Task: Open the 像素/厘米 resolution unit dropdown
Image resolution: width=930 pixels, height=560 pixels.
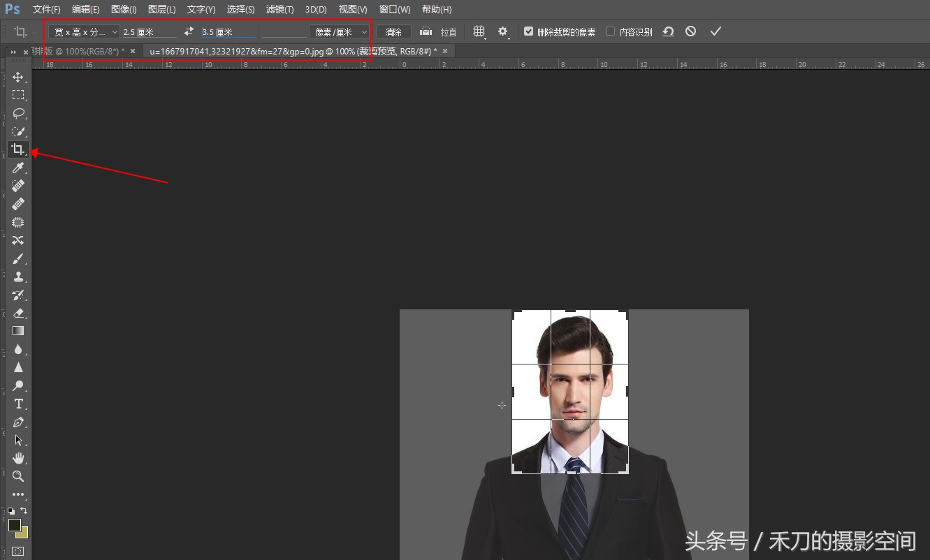Action: (339, 32)
